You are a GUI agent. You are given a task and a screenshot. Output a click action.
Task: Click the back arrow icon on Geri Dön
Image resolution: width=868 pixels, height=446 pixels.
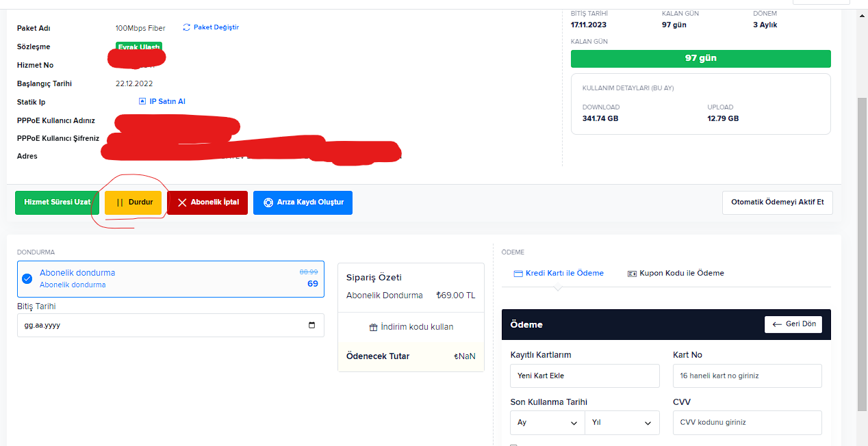777,324
